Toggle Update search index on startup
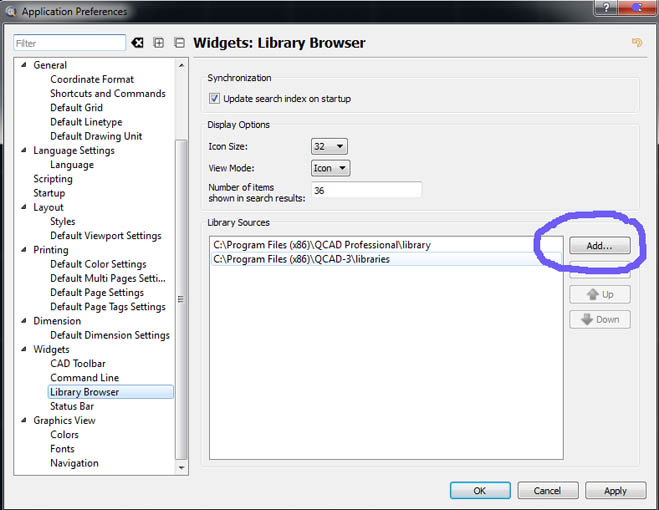This screenshot has width=659, height=510. pos(215,99)
